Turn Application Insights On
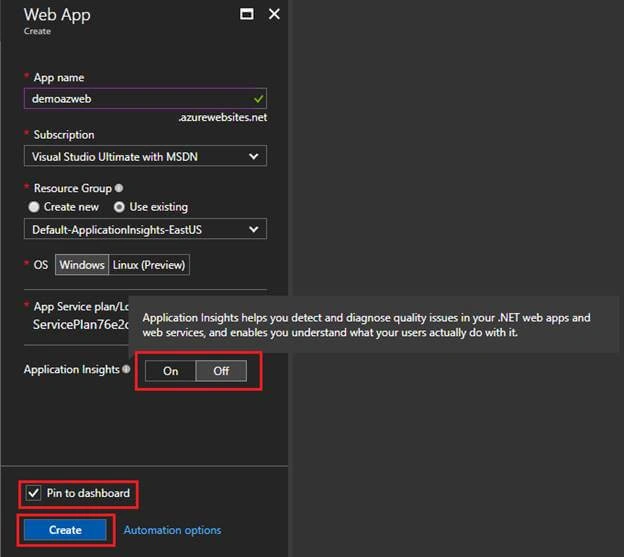 [x=170, y=371]
